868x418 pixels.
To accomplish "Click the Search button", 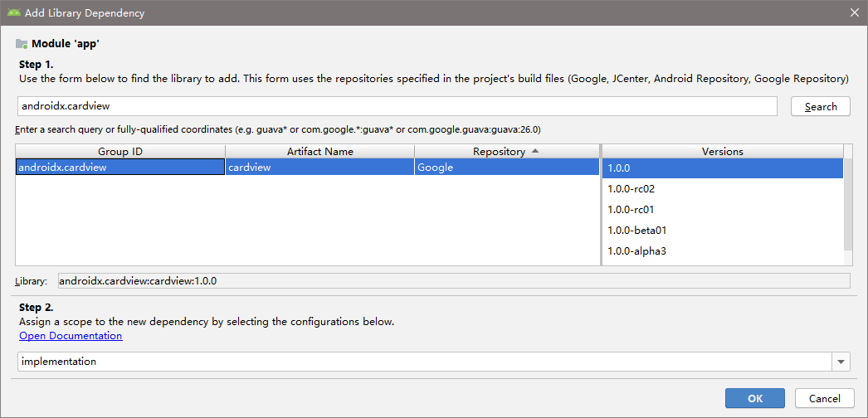I will coord(821,107).
